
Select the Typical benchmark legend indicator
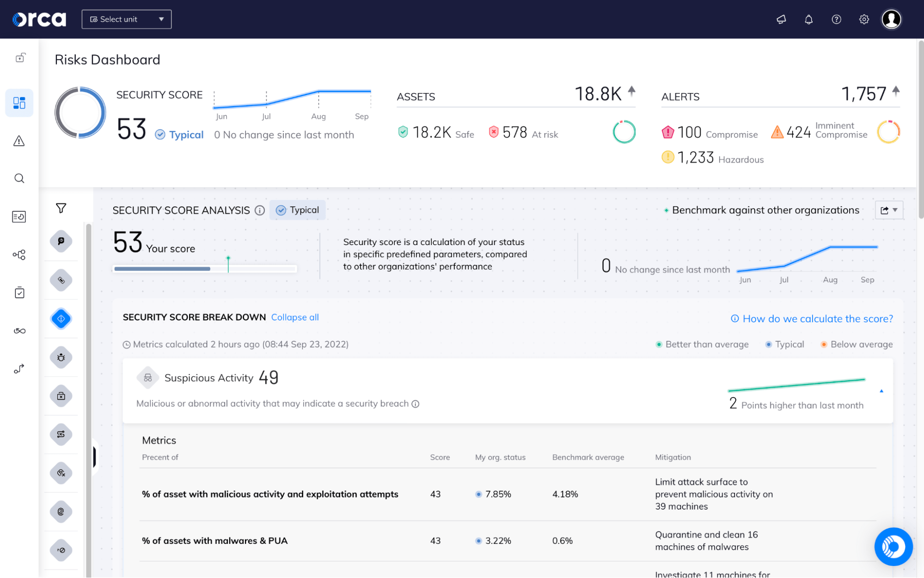pos(784,344)
